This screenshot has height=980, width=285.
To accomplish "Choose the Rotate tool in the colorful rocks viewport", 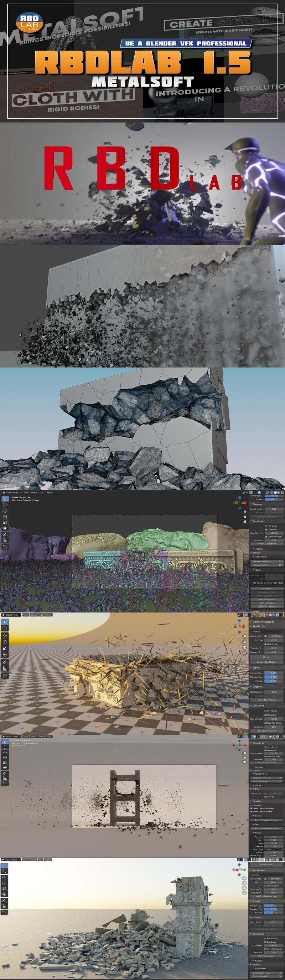I will click(x=5, y=517).
